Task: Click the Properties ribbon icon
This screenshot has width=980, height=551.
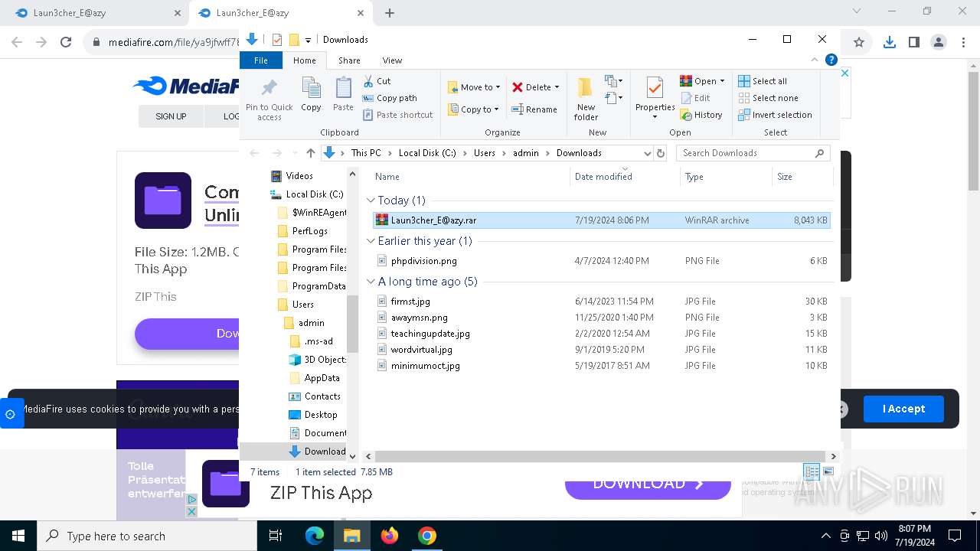Action: (x=655, y=99)
